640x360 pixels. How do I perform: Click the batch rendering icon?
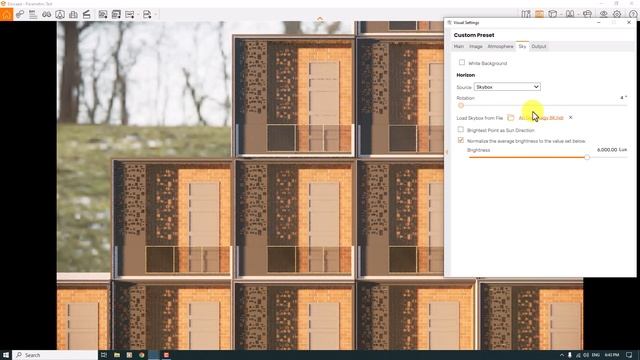(116, 14)
